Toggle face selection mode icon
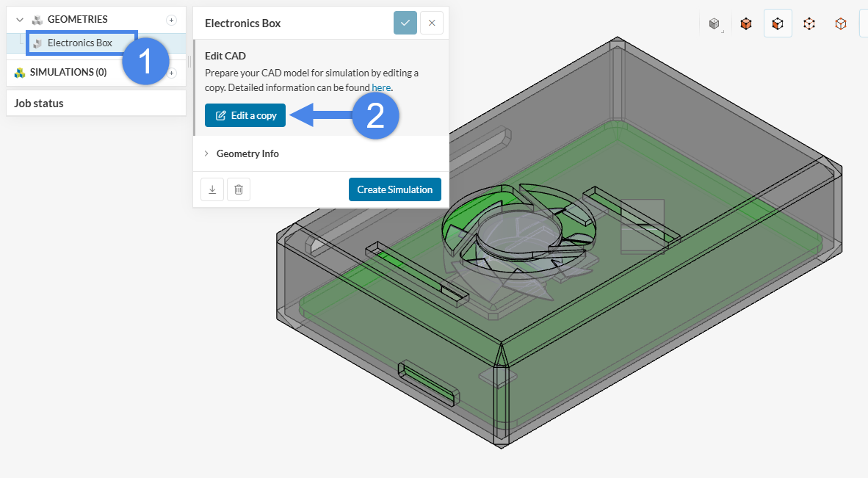 [778, 24]
